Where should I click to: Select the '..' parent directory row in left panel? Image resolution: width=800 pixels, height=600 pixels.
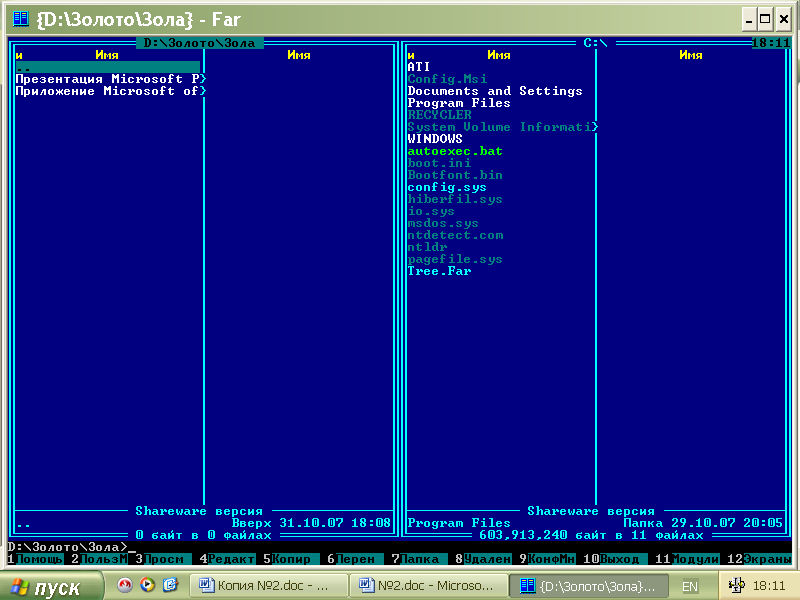[108, 67]
